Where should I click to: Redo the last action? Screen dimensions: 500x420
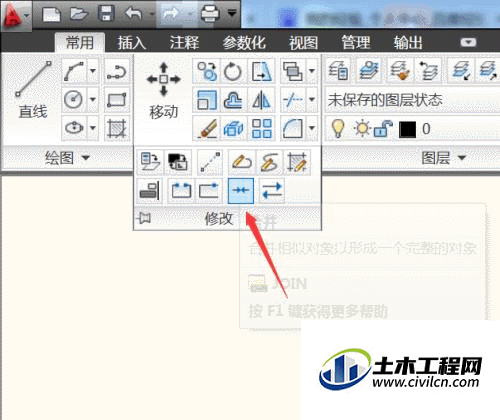pos(171,14)
